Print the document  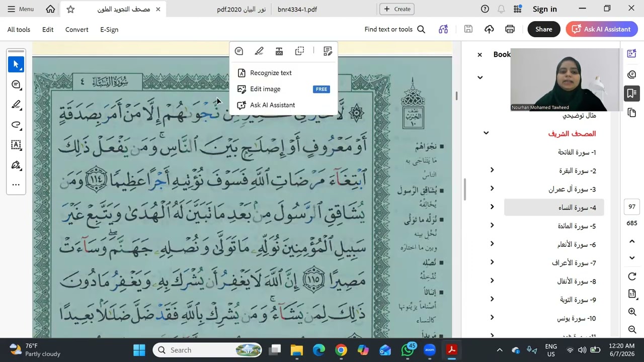[x=510, y=29]
